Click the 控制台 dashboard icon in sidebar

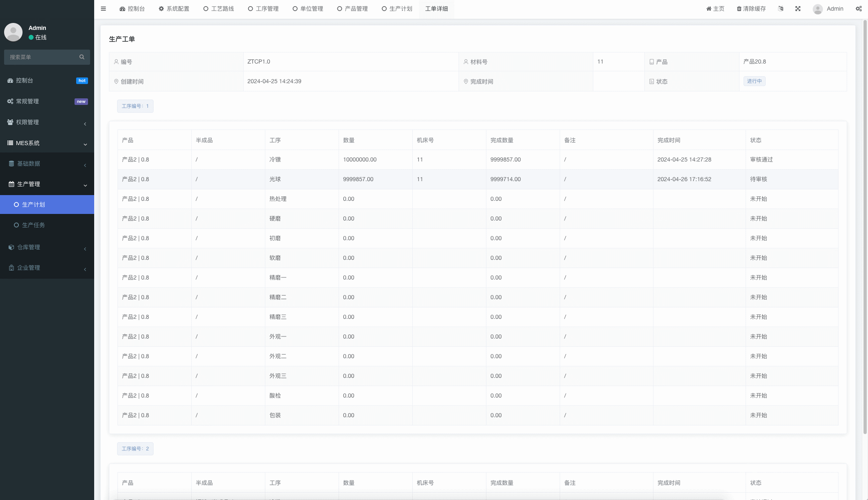coord(10,80)
